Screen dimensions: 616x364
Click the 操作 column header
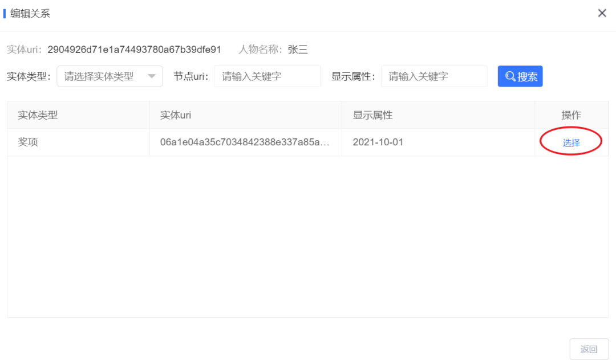572,114
